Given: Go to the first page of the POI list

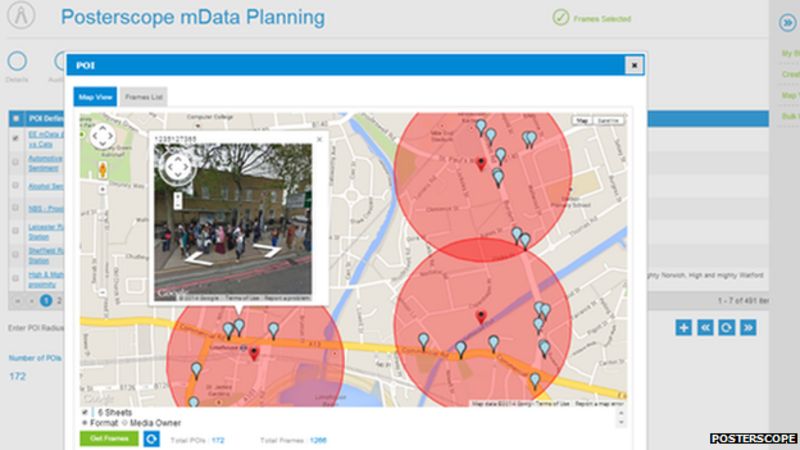Looking at the screenshot, I should 18,301.
